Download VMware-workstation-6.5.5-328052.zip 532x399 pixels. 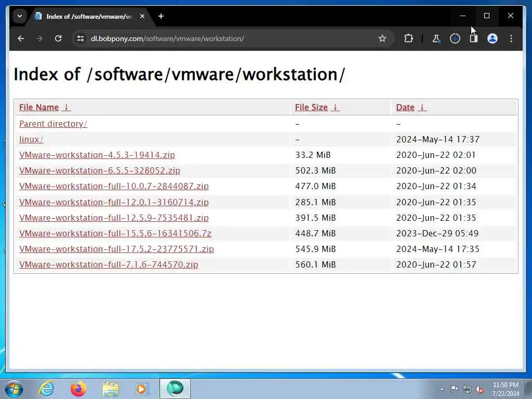pos(100,170)
